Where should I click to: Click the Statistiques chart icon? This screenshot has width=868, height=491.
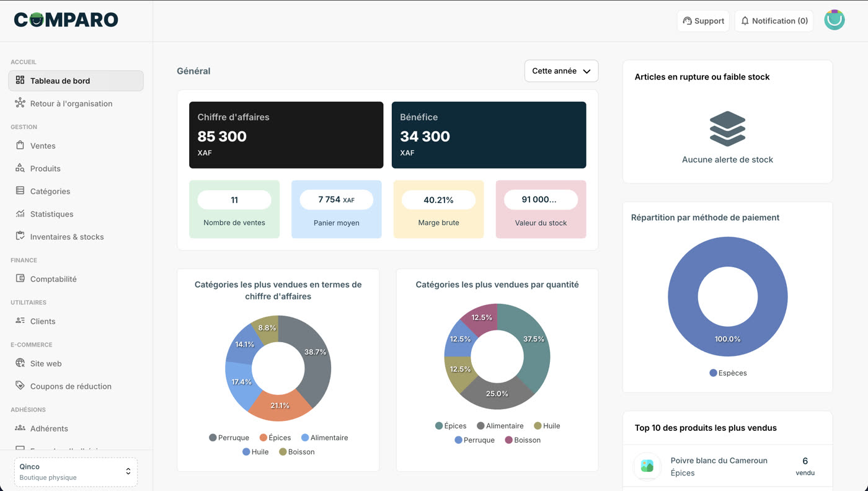[20, 214]
